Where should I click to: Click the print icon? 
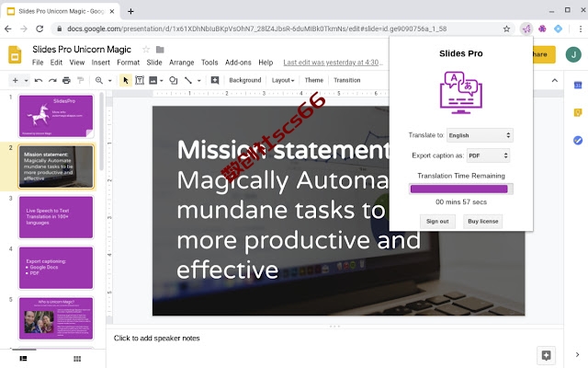(x=66, y=80)
